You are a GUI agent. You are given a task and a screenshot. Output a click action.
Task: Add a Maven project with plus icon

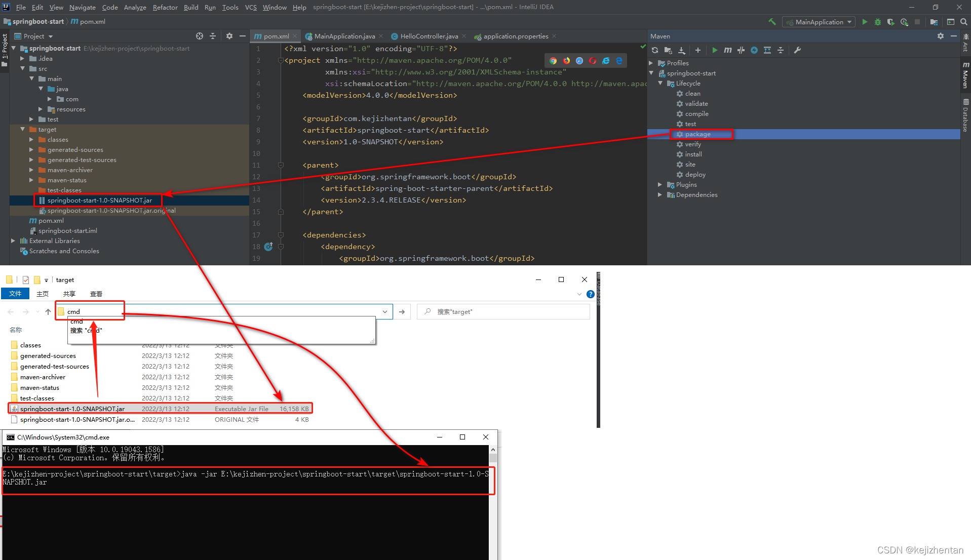click(698, 50)
